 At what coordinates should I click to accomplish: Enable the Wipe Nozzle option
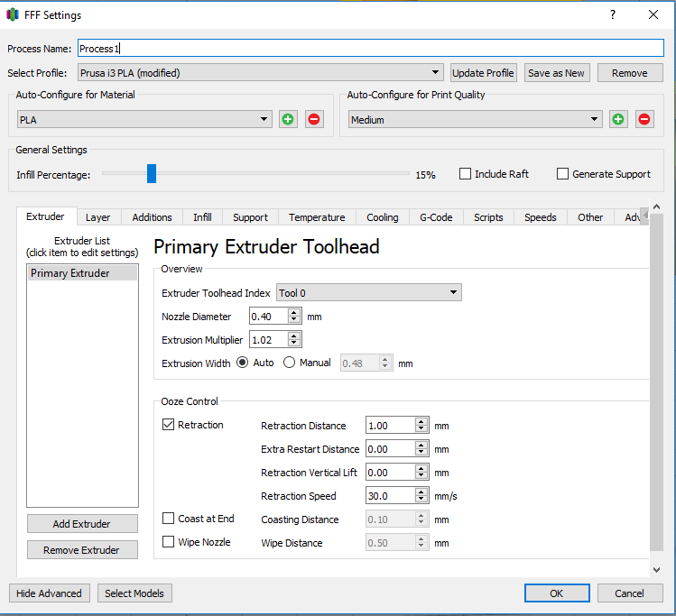point(168,541)
